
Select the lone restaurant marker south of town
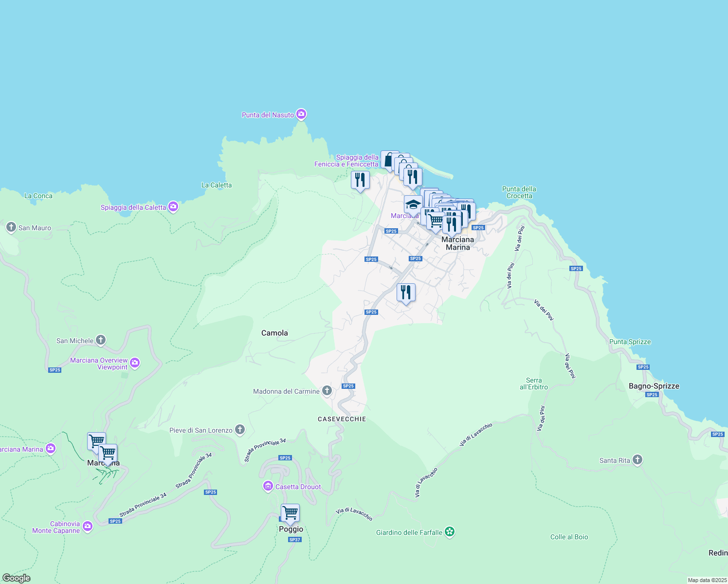pos(406,293)
